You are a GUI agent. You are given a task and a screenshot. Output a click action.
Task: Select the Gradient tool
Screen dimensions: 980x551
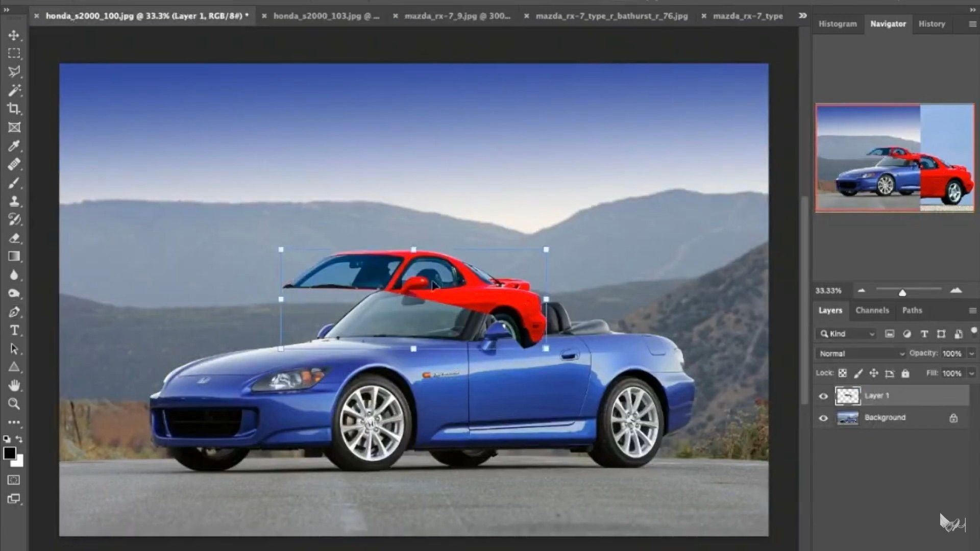[14, 256]
